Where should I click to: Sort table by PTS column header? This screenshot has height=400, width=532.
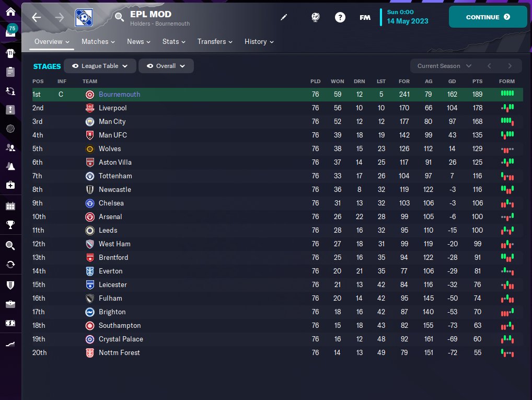[x=477, y=81]
